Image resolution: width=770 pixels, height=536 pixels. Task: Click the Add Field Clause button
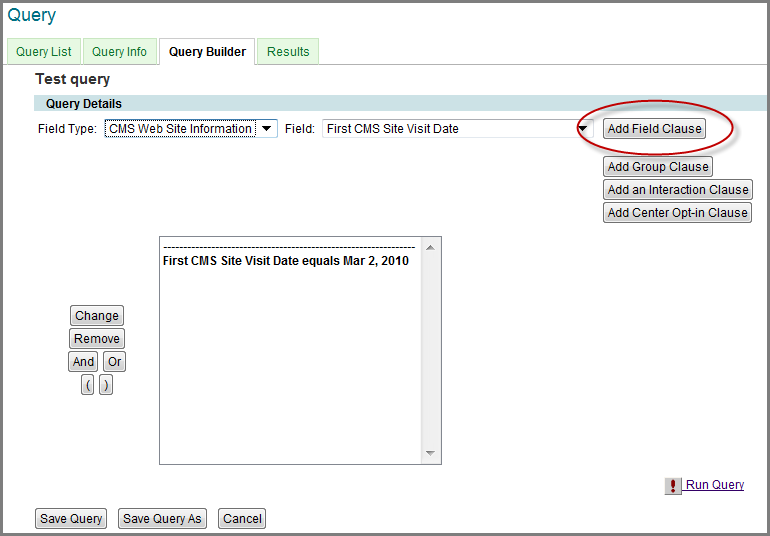pyautogui.click(x=654, y=129)
